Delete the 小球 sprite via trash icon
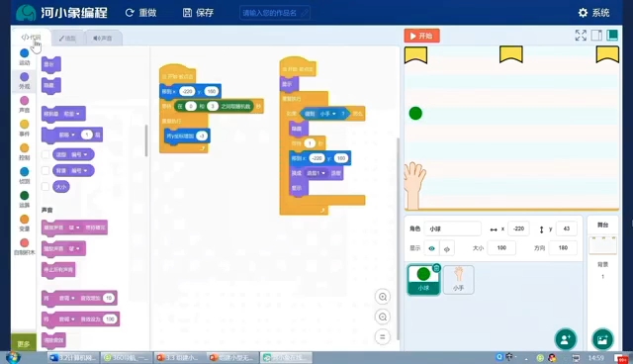Screen dimensions: 633x364 coord(436,268)
